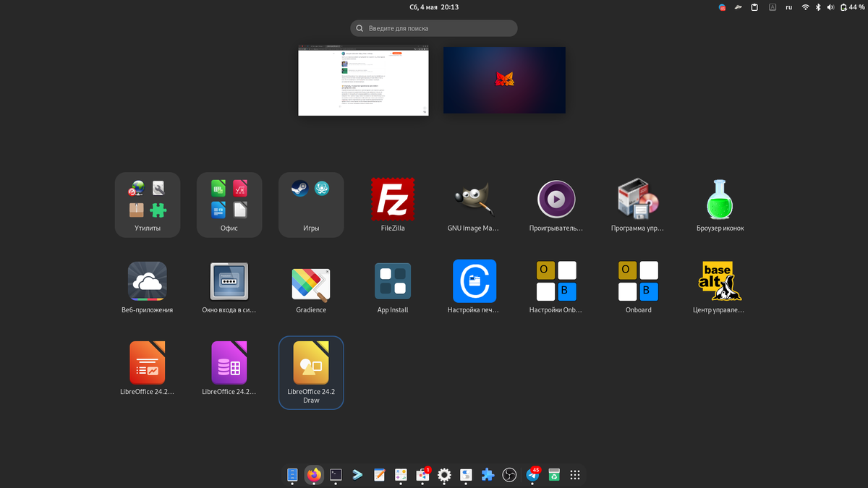Launch OBS Studio from the dock
The image size is (868, 488).
[509, 475]
